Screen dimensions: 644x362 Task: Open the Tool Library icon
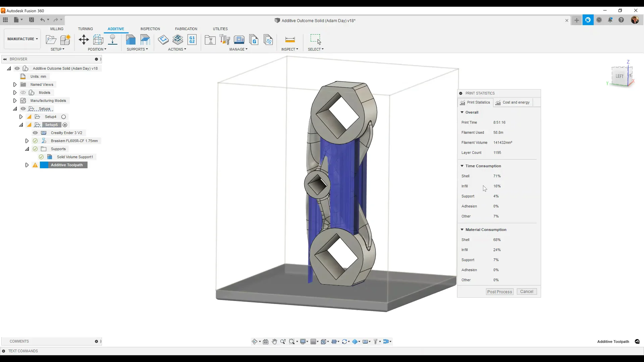225,40
